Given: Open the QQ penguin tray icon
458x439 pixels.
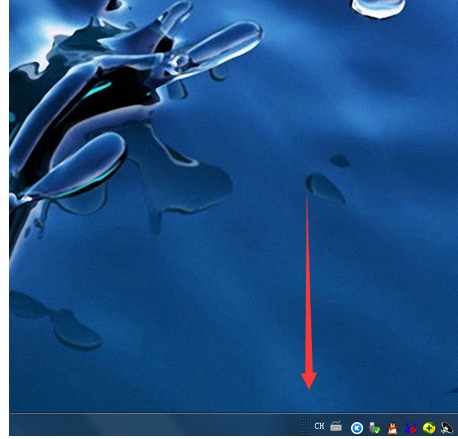Looking at the screenshot, I should click(x=393, y=428).
